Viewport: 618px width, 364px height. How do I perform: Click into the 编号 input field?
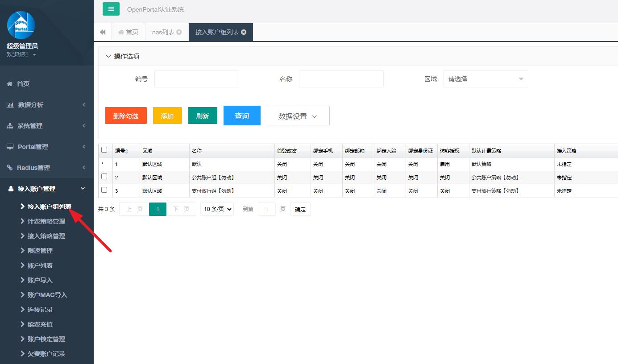[x=197, y=79]
